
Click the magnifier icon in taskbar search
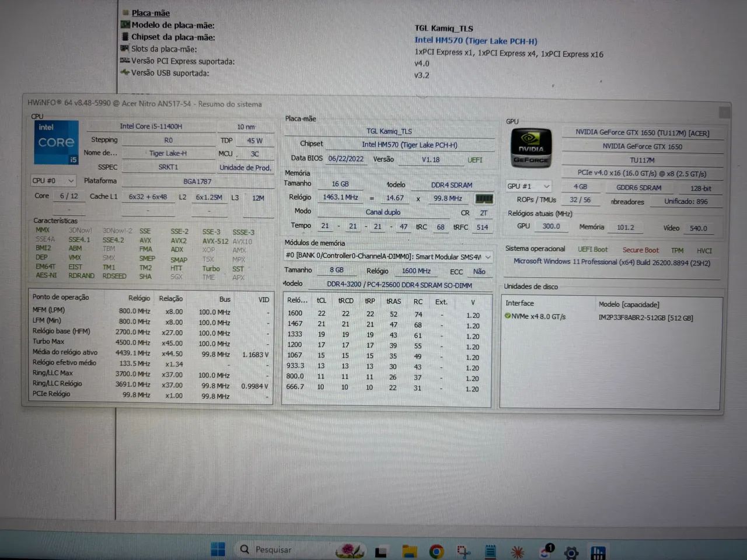(x=245, y=549)
